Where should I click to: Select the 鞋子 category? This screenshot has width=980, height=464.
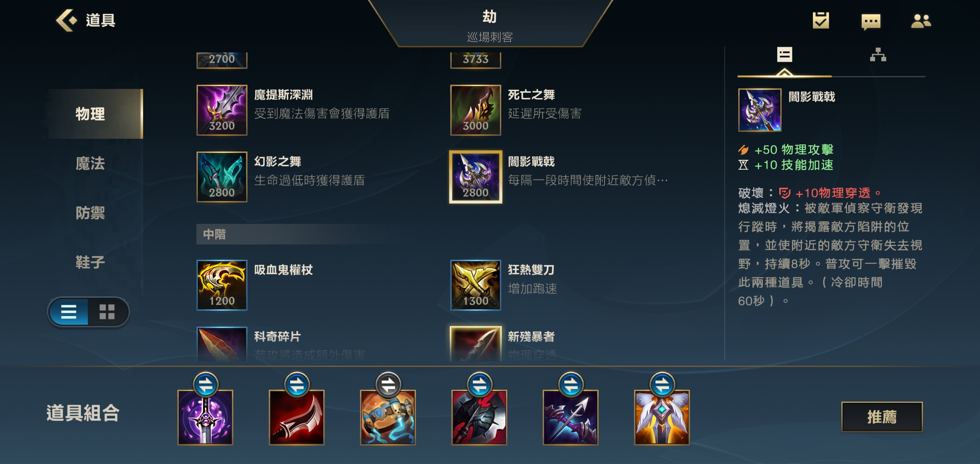tap(90, 262)
